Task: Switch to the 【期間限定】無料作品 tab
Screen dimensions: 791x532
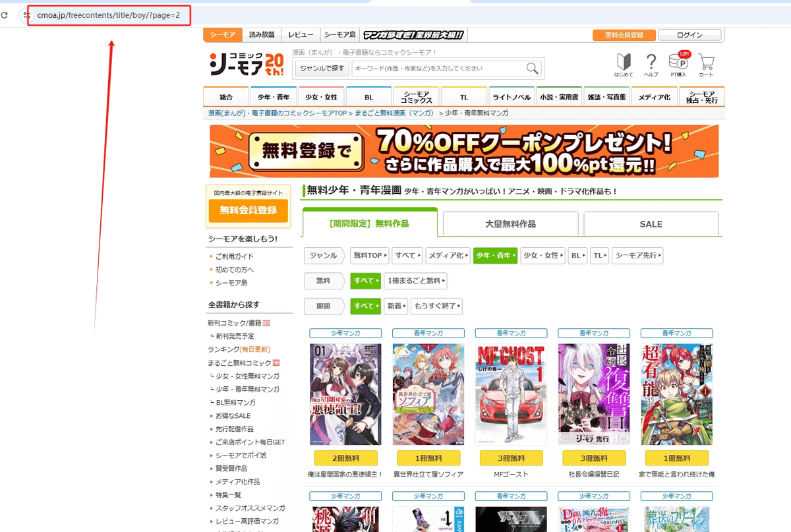Action: [369, 224]
